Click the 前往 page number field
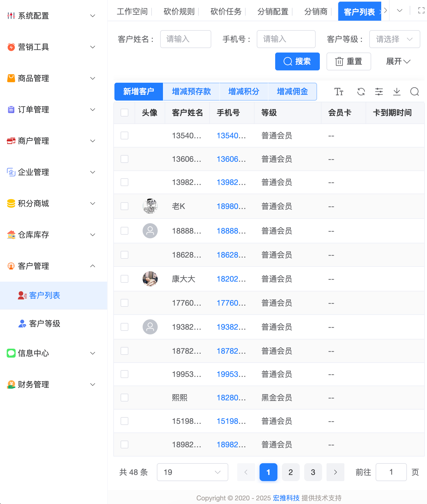The width and height of the screenshot is (427, 504). (x=391, y=472)
